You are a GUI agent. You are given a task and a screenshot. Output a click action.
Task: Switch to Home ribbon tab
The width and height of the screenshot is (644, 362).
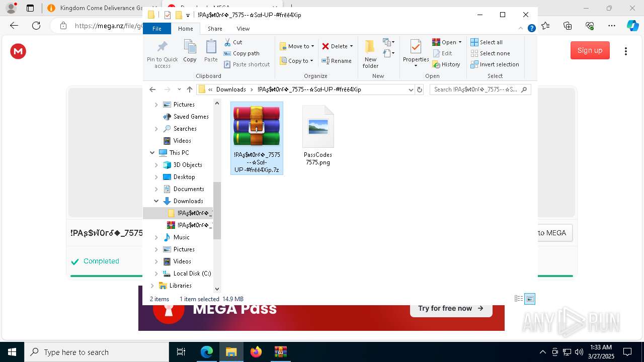click(185, 29)
